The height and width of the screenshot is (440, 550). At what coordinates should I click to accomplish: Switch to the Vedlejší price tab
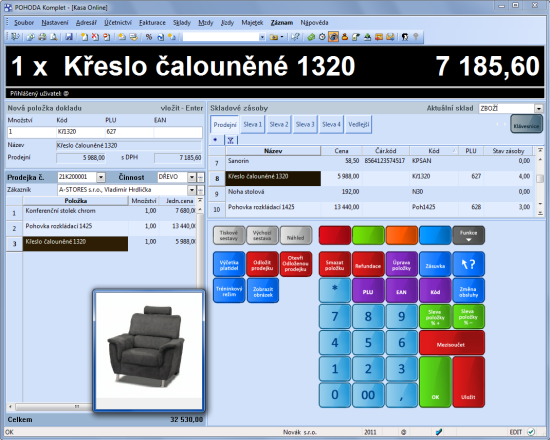tap(358, 124)
